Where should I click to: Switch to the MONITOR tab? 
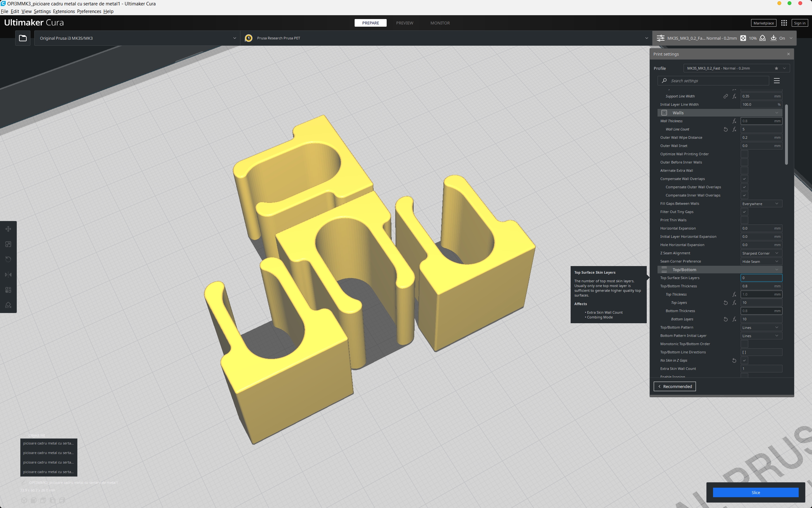point(440,23)
